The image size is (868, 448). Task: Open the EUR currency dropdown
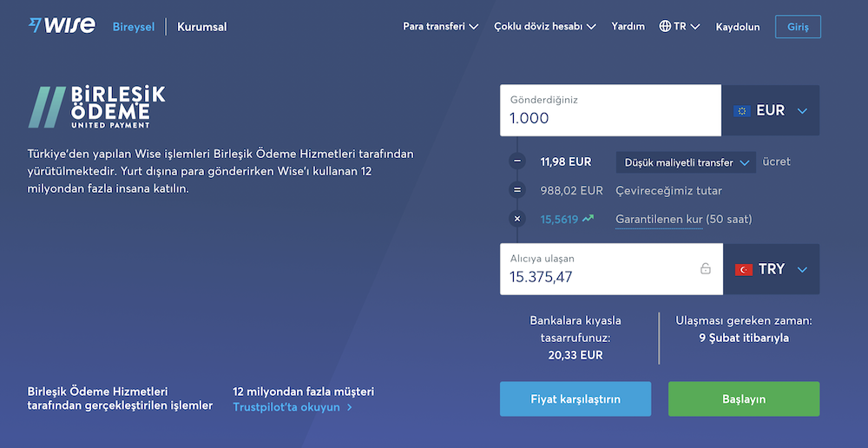tap(771, 110)
